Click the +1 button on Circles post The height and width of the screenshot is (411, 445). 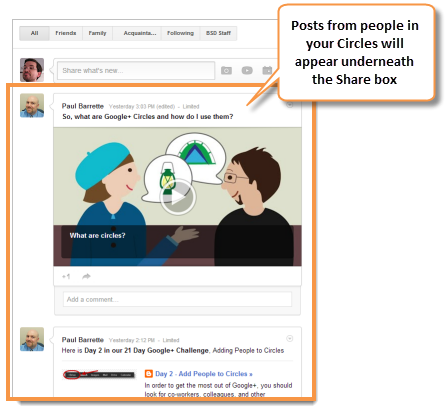pos(66,276)
